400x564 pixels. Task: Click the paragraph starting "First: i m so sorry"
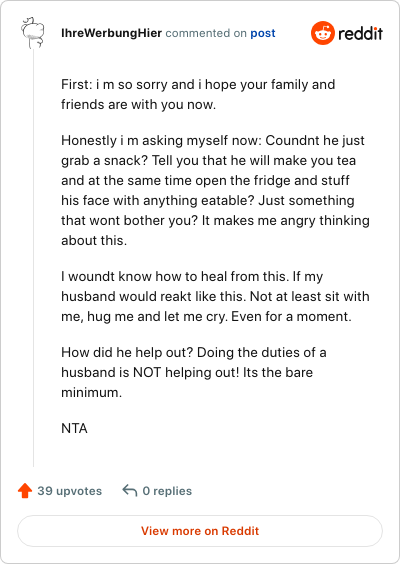pos(198,95)
